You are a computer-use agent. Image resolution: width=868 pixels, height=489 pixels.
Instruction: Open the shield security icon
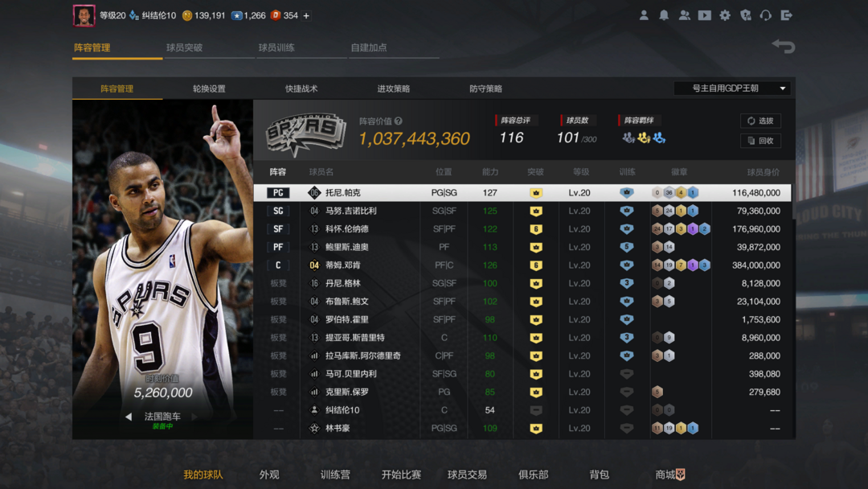point(745,15)
